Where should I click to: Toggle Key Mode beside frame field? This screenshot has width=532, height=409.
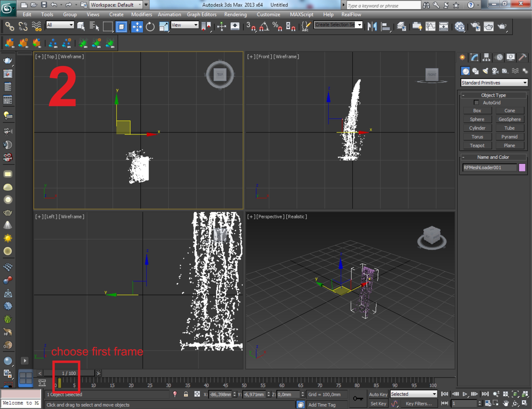(x=444, y=403)
